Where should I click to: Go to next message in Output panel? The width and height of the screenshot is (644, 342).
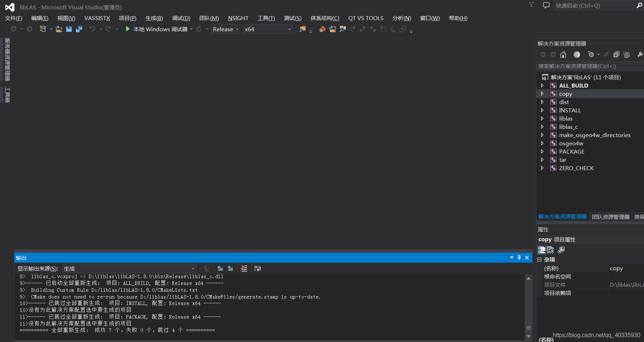click(230, 268)
